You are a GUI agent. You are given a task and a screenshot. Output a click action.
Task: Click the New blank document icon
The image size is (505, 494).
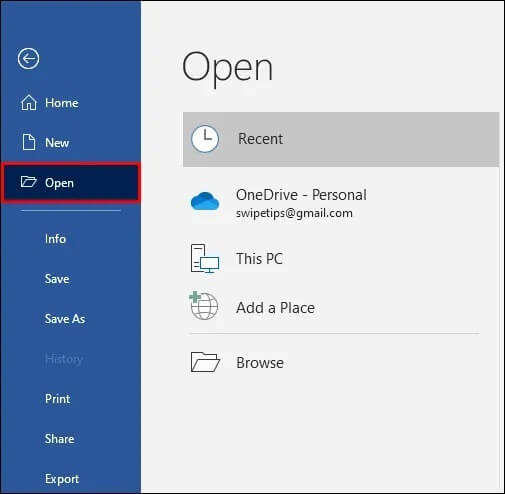(29, 142)
